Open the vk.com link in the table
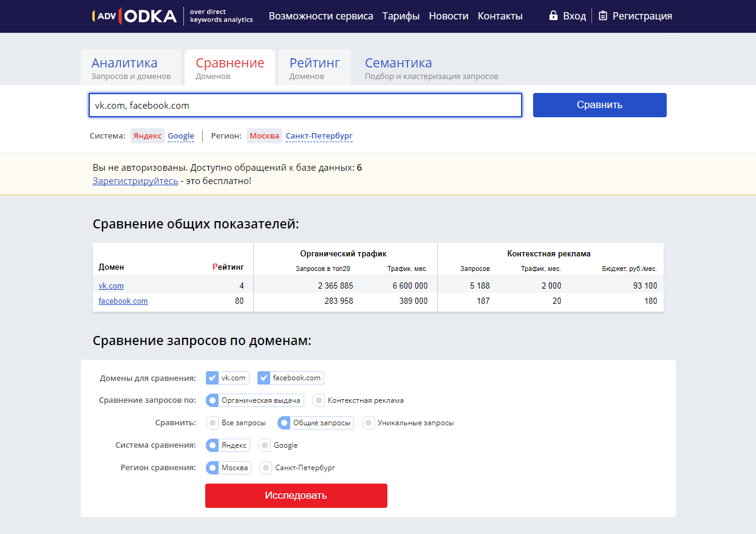 coord(111,286)
